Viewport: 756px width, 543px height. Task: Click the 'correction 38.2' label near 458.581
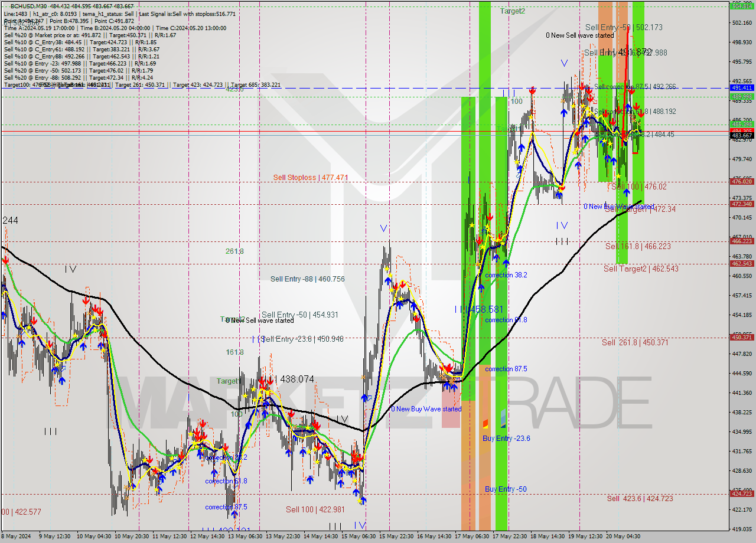(506, 275)
